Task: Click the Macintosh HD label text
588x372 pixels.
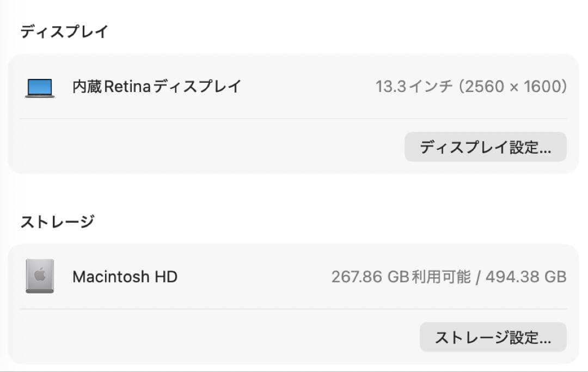Action: pos(125,277)
